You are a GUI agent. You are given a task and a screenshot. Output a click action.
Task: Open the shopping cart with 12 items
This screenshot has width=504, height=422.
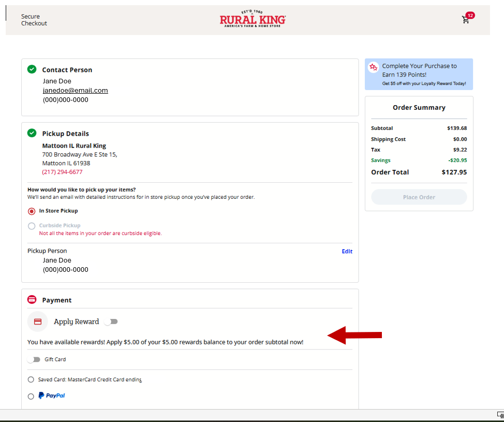coord(466,20)
